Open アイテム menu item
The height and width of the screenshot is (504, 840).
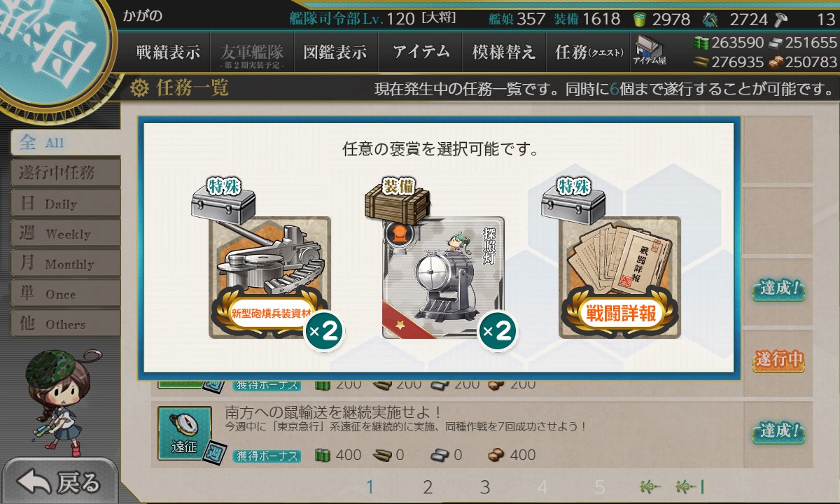421,52
